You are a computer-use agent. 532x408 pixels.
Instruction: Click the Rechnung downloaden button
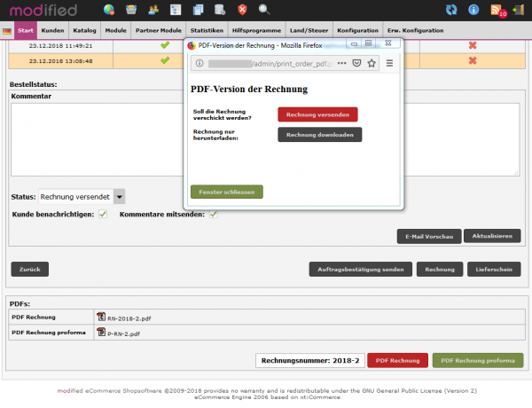pyautogui.click(x=319, y=135)
